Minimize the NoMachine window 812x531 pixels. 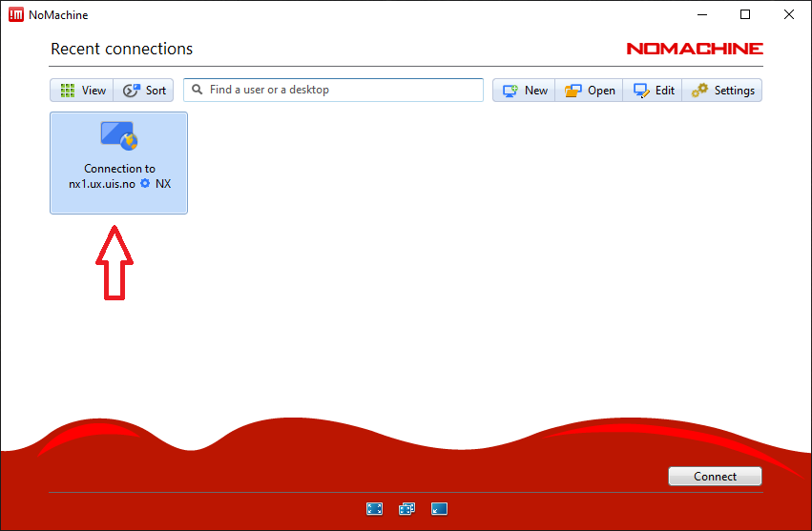click(x=702, y=14)
